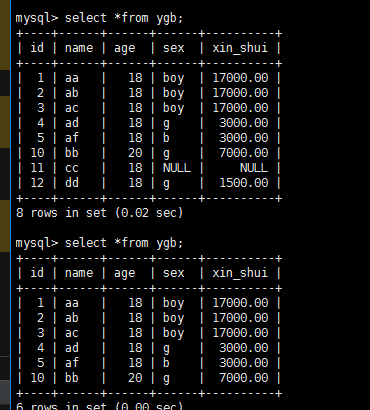Click name 'af' in the 6-row table
The width and height of the screenshot is (370, 410).
point(72,363)
